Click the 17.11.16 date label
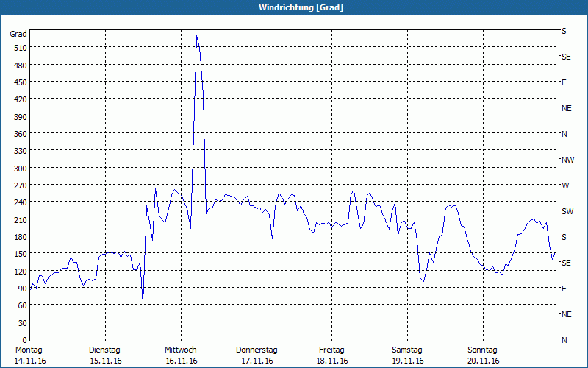The height and width of the screenshot is (368, 588). pyautogui.click(x=257, y=361)
